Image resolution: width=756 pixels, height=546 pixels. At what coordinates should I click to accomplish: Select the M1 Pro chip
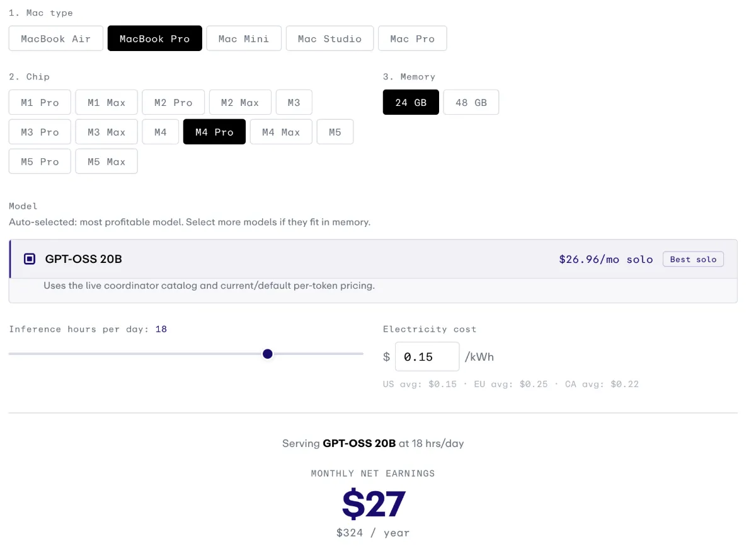(40, 102)
